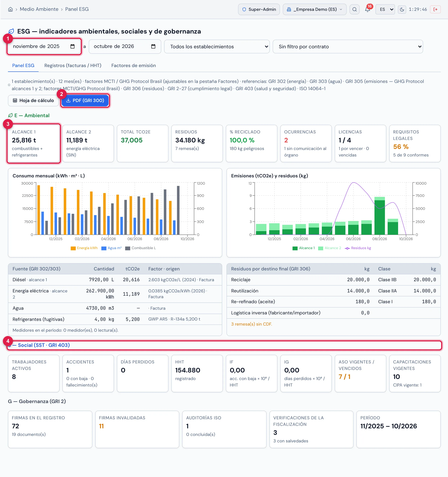Click the Ocurrencias card value 2
The width and height of the screenshot is (448, 477).
(286, 140)
